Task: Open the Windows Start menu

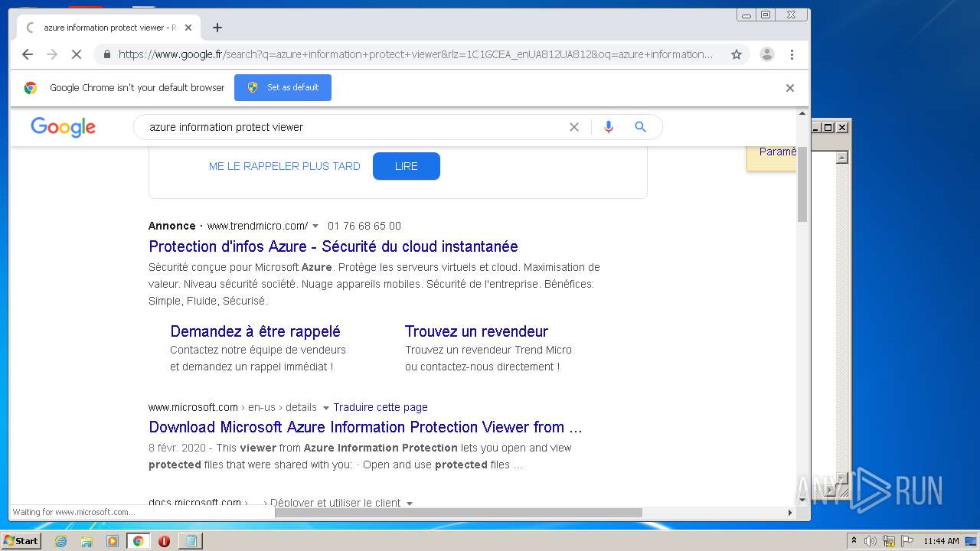Action: tap(21, 541)
